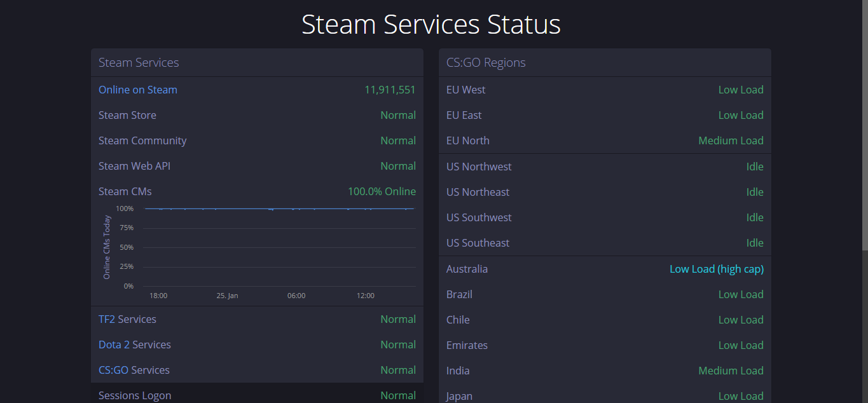Click the Normal status for CS:GO Services

click(398, 370)
